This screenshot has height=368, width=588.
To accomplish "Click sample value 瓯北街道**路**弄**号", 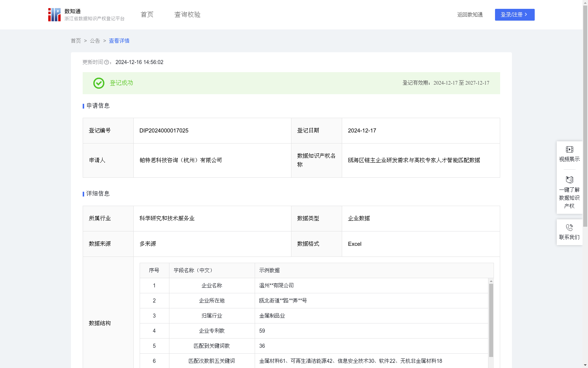I will point(283,301).
